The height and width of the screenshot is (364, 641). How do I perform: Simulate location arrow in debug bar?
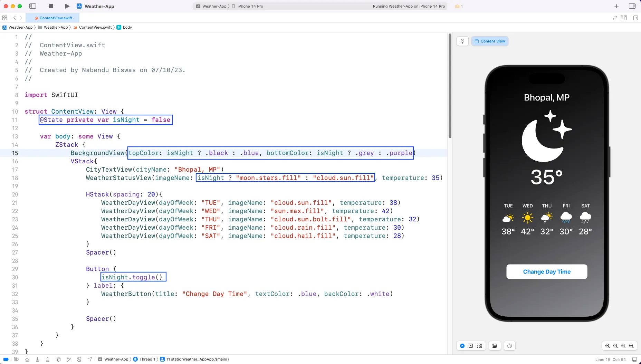tap(90, 359)
